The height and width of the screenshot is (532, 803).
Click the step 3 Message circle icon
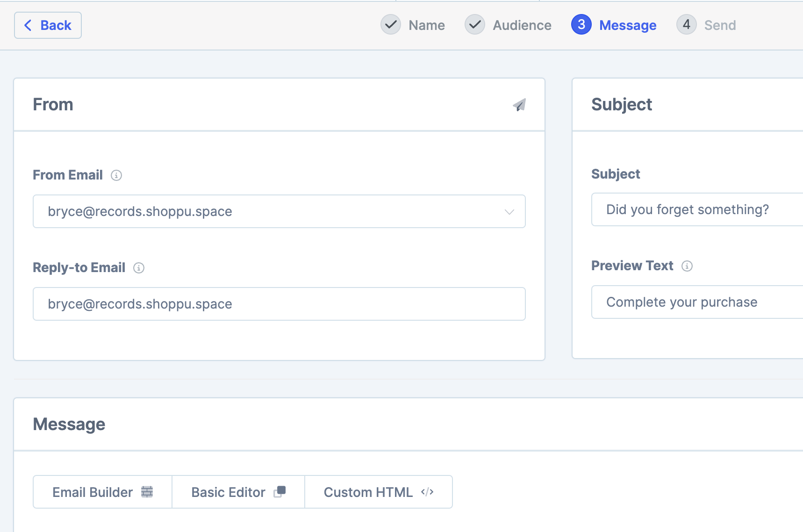[581, 25]
